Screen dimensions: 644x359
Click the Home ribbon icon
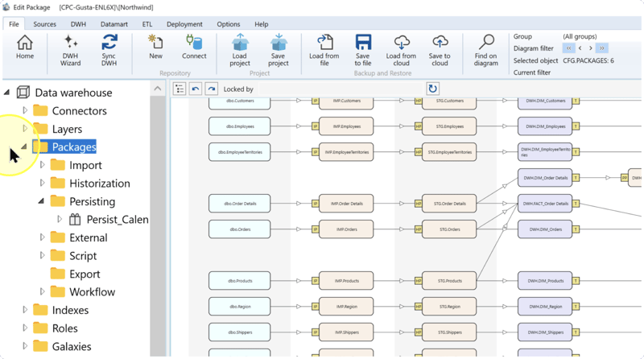click(25, 47)
